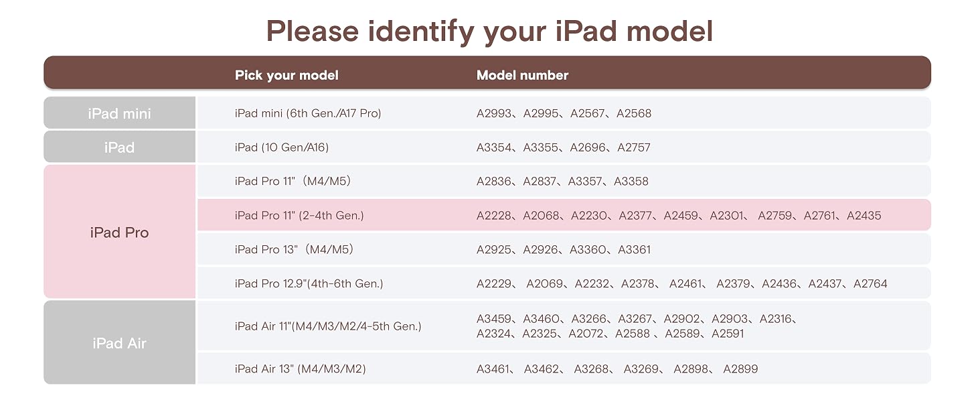Choose iPad Air 13" (M4/M3/M2) entry
The image size is (980, 402).
click(564, 368)
